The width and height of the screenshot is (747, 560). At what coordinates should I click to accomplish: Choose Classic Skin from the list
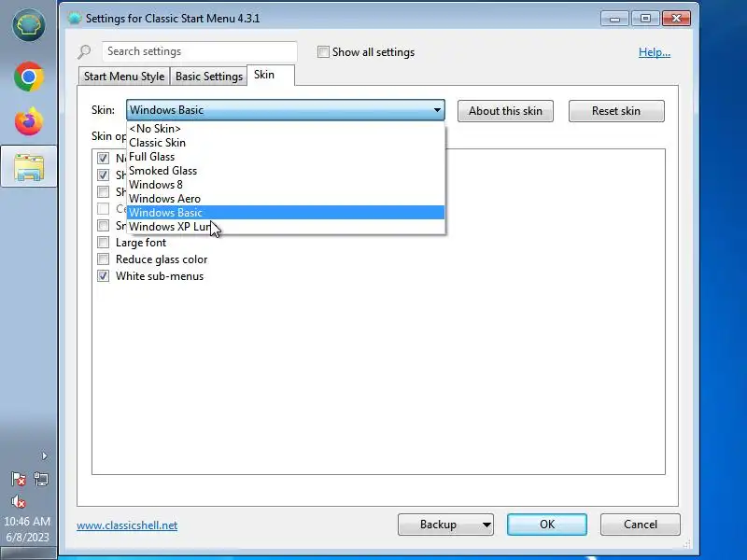tap(286, 143)
